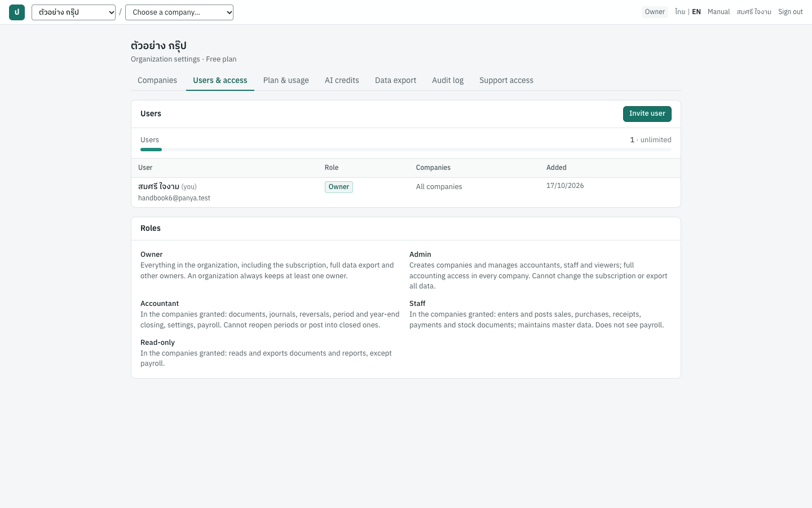Go to the AI credits tab
Viewport: 812px width, 508px height.
click(342, 81)
